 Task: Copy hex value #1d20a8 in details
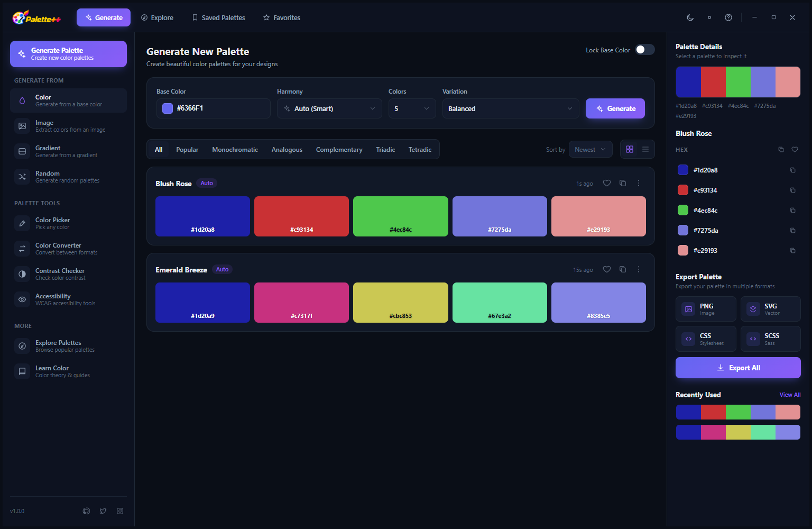[792, 170]
